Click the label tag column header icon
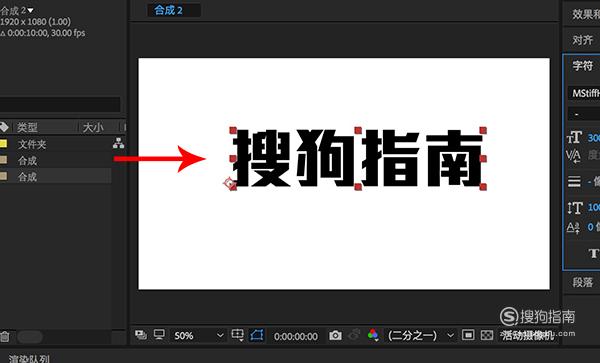This screenshot has height=363, width=600. (x=4, y=127)
